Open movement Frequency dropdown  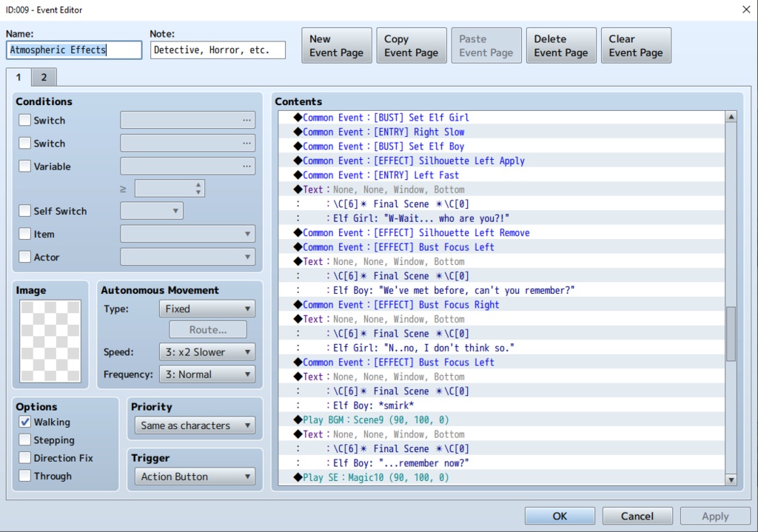click(207, 374)
